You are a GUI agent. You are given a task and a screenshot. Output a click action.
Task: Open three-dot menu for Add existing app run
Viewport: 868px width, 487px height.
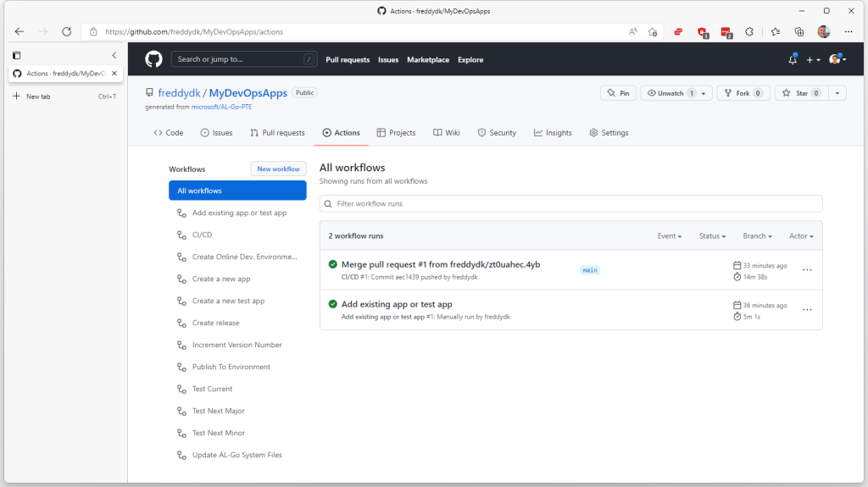(807, 310)
